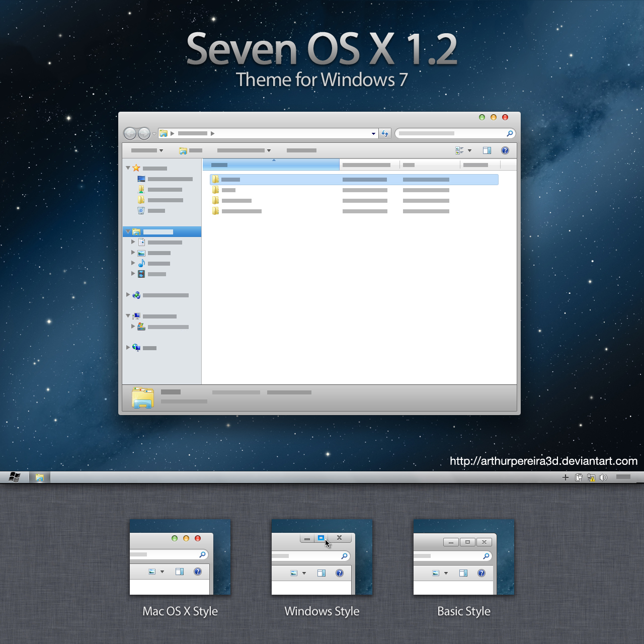Expand the Documents library arrow

click(x=133, y=242)
